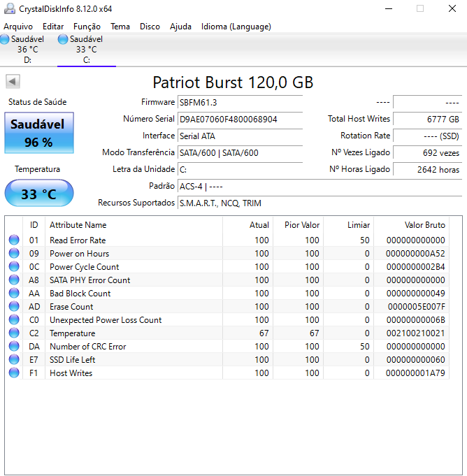Click the serial number field

[240, 119]
